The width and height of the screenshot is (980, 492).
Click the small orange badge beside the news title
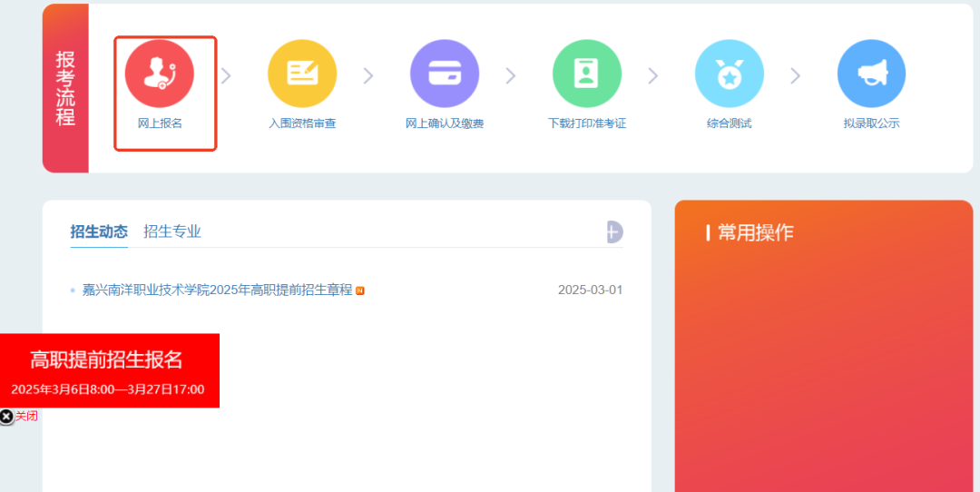coord(360,290)
